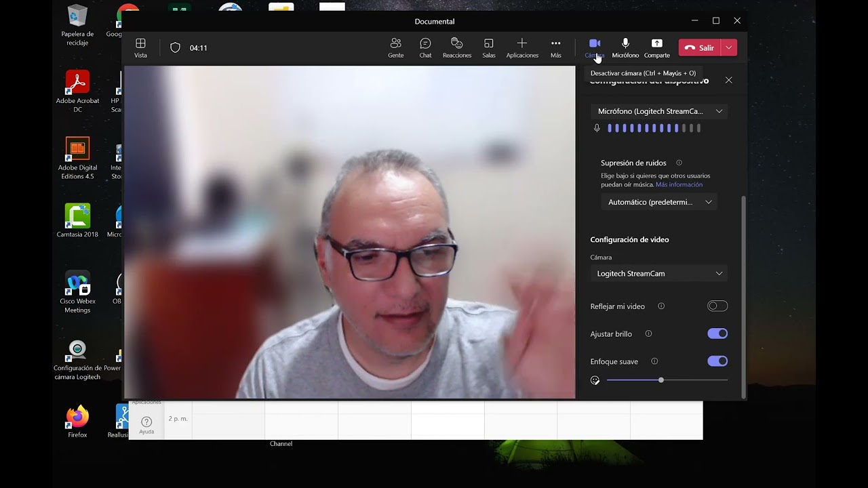Screen dimensions: 868x488
Task: Open the Automático noise suppression dropdown
Action: [x=659, y=202]
